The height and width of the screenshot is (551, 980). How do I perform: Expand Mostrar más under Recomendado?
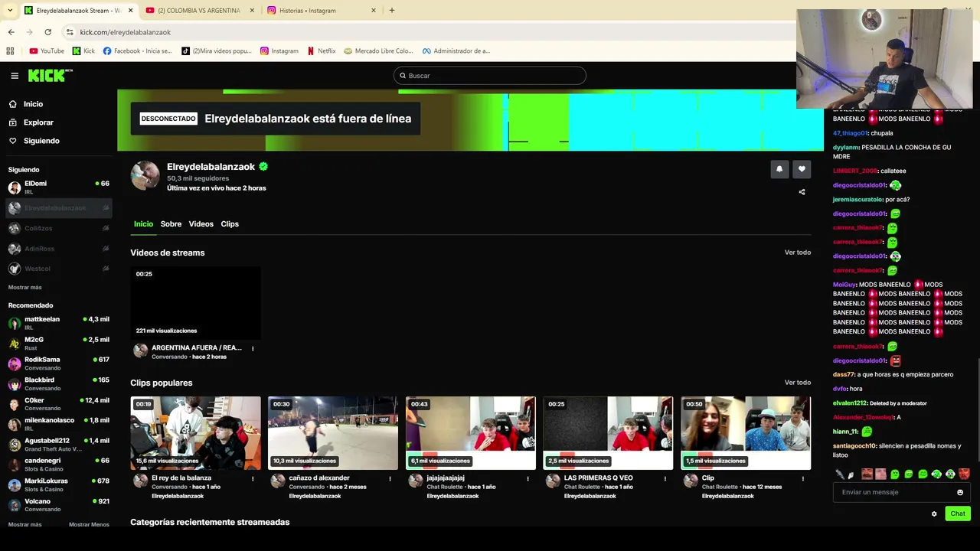tap(25, 524)
